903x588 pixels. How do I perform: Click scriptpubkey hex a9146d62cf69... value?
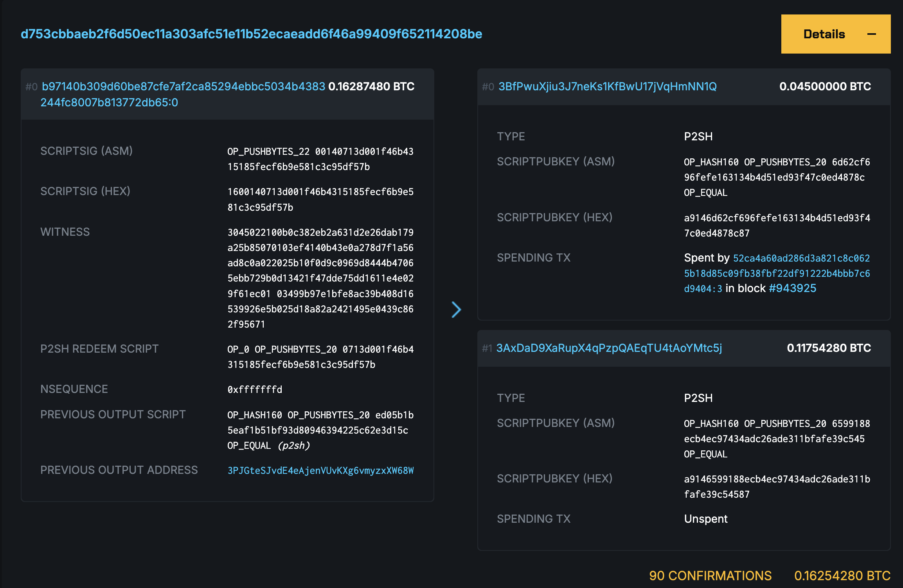[777, 226]
